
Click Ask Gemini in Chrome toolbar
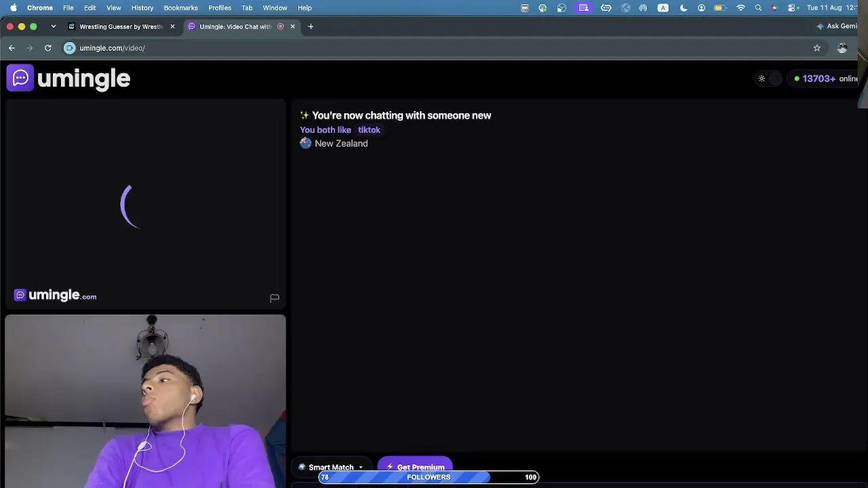tap(837, 26)
